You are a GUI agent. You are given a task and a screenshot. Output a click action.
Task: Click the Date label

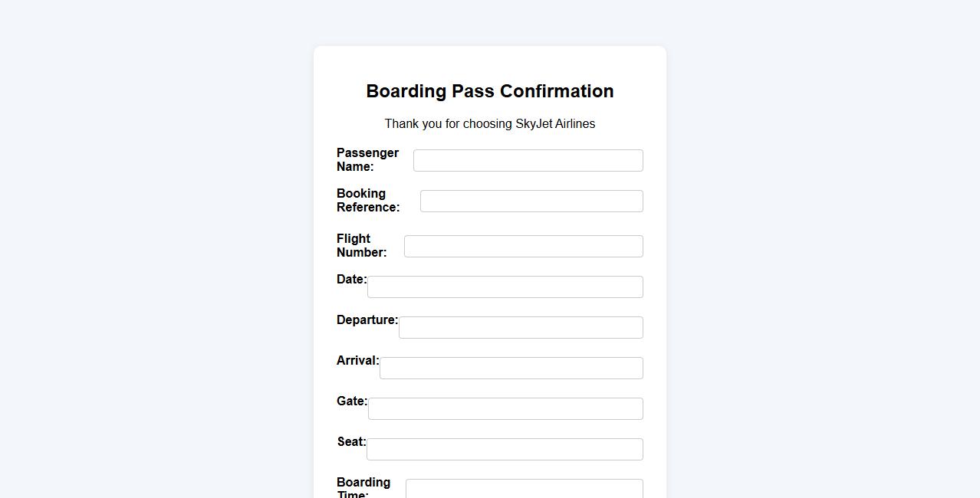(351, 280)
